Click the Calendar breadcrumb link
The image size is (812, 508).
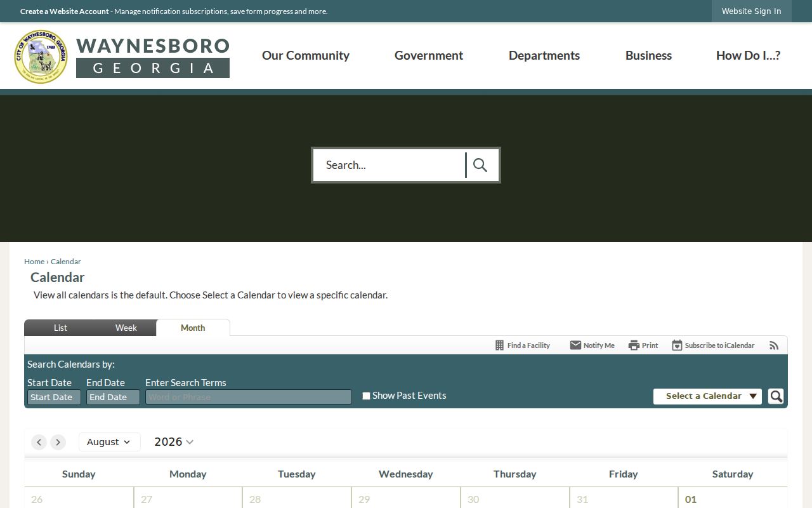coord(66,262)
